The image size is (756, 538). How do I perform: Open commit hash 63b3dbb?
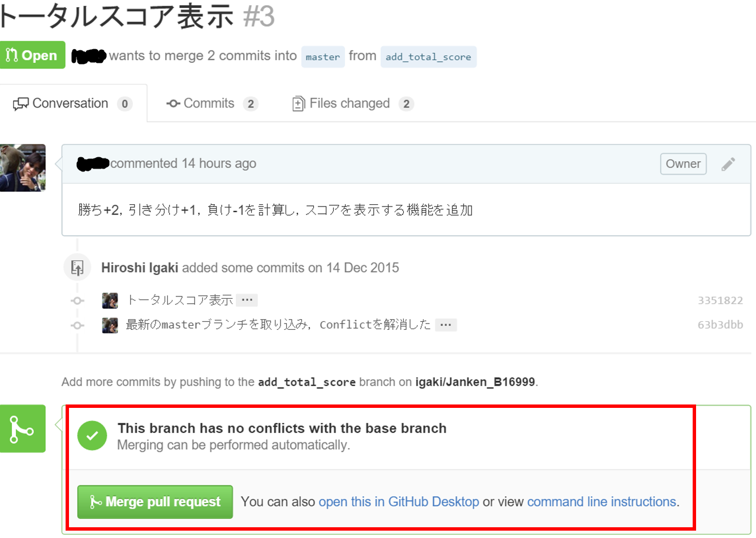point(720,325)
